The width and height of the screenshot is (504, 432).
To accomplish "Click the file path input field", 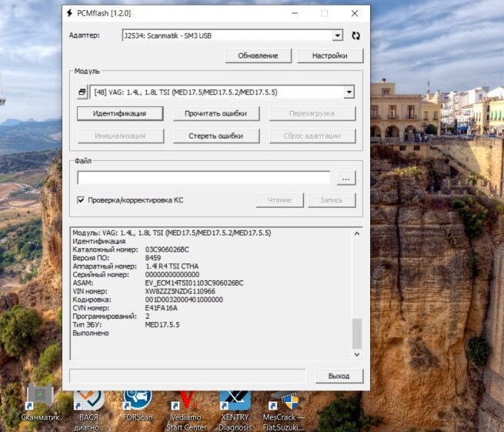I will [203, 178].
